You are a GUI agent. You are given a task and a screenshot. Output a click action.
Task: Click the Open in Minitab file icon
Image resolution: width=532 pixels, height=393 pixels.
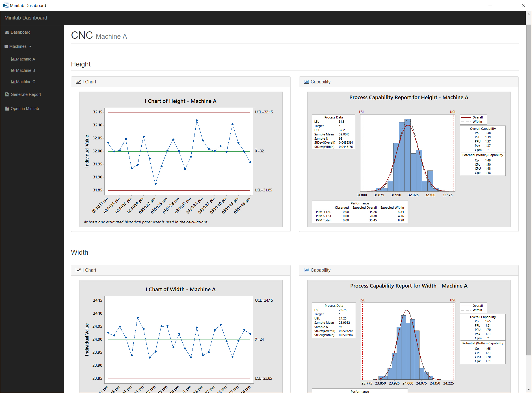tap(7, 109)
